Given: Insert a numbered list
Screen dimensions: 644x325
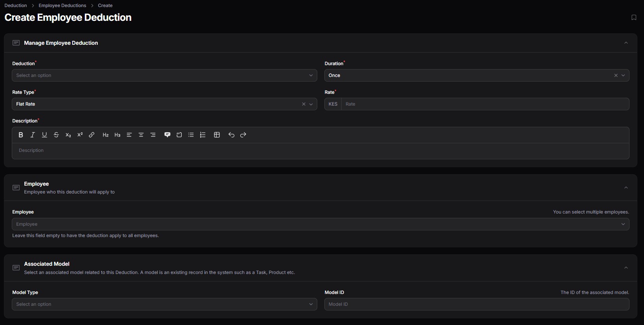Looking at the screenshot, I should (x=203, y=135).
